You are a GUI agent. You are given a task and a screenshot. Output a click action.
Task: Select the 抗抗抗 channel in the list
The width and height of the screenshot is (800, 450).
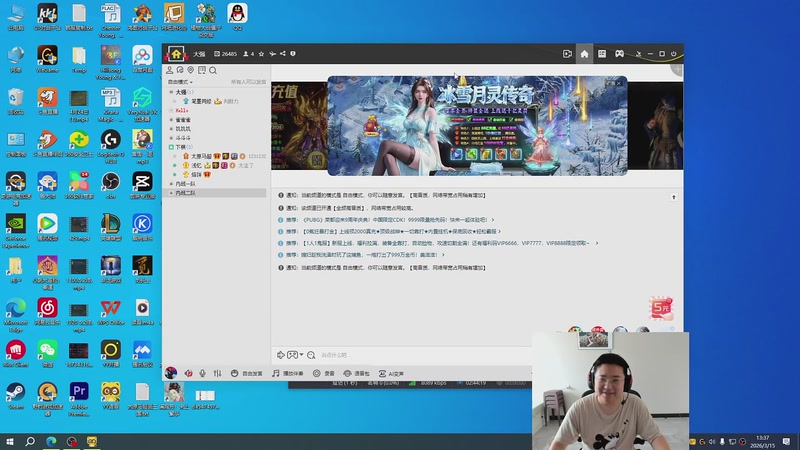[x=183, y=128]
